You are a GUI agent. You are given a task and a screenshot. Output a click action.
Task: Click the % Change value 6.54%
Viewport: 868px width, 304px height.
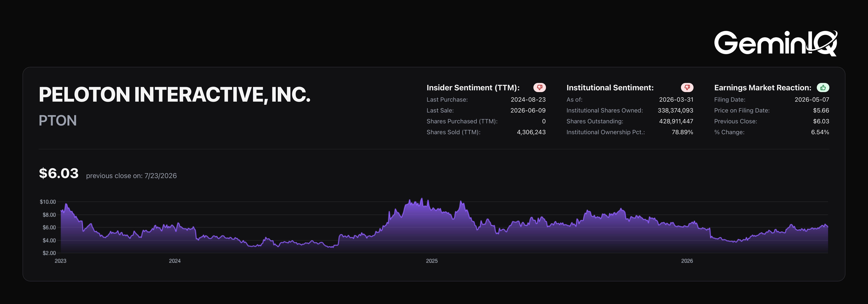coord(820,132)
